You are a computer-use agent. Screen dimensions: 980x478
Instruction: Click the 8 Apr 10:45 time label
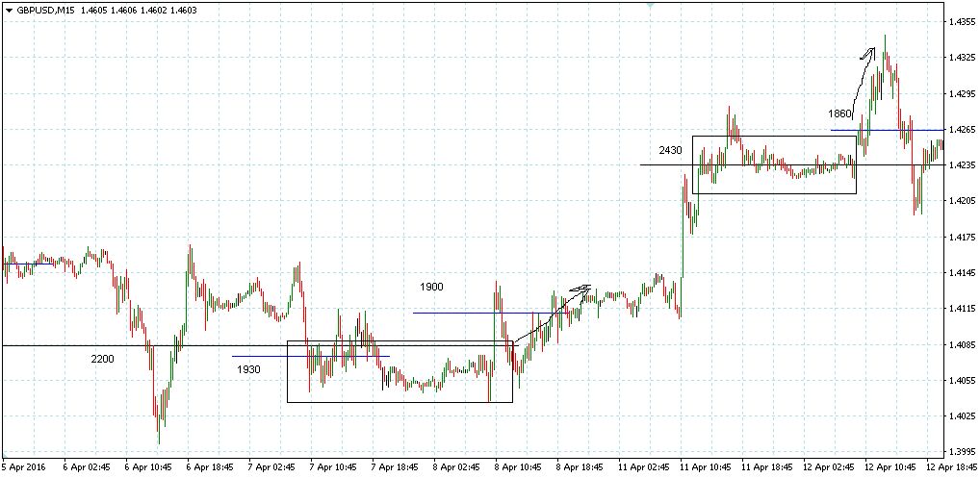coord(516,465)
